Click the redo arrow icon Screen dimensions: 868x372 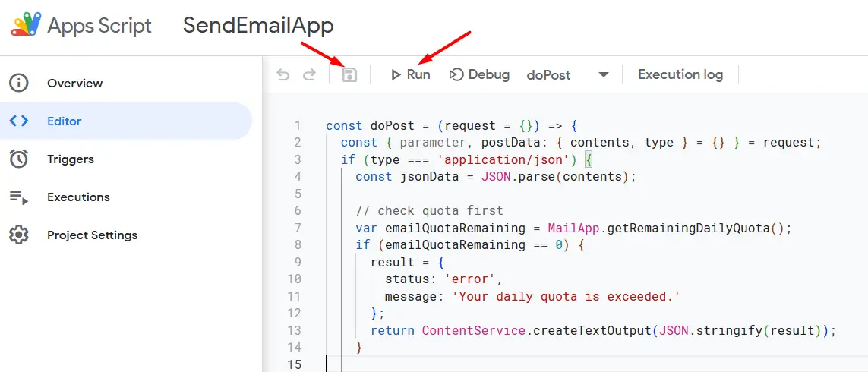(x=309, y=74)
